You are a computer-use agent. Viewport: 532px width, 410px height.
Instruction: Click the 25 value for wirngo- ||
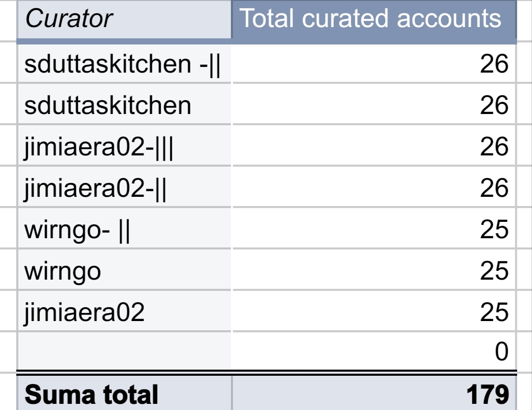[374, 229]
